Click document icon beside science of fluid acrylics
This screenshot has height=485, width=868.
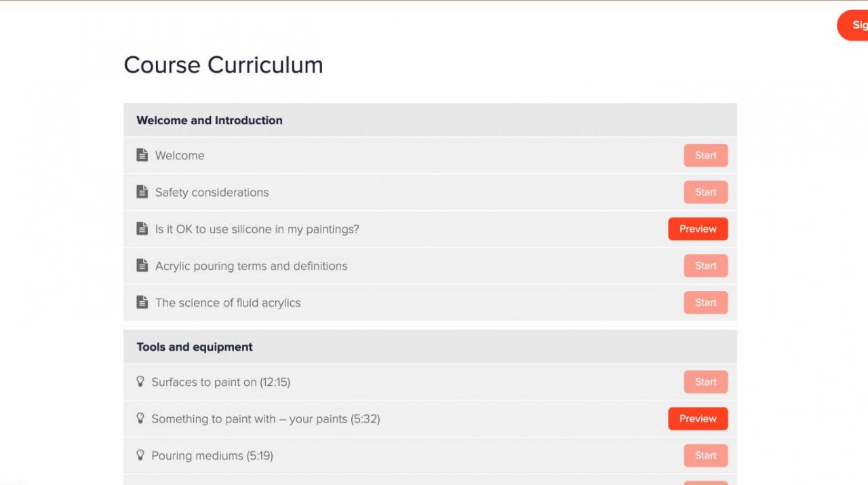pyautogui.click(x=142, y=302)
